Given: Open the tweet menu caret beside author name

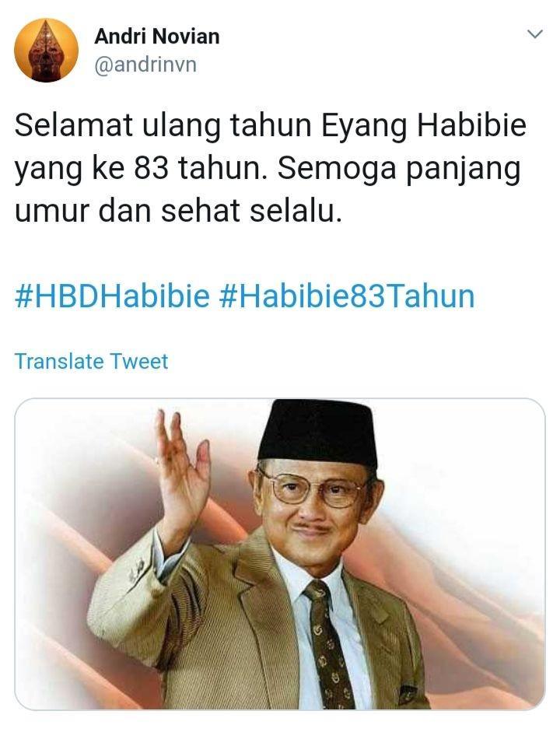Looking at the screenshot, I should click(535, 34).
